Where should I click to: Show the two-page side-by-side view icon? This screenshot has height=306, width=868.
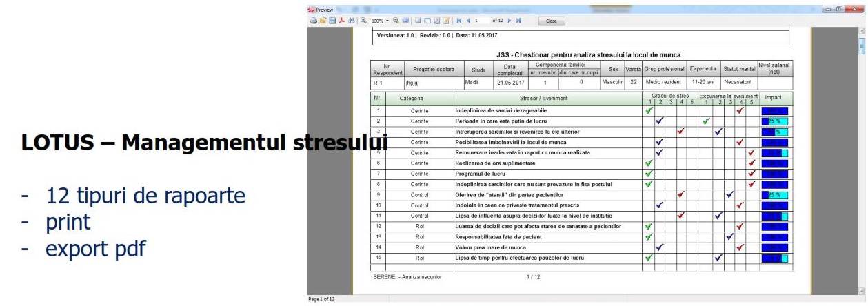coord(427,21)
